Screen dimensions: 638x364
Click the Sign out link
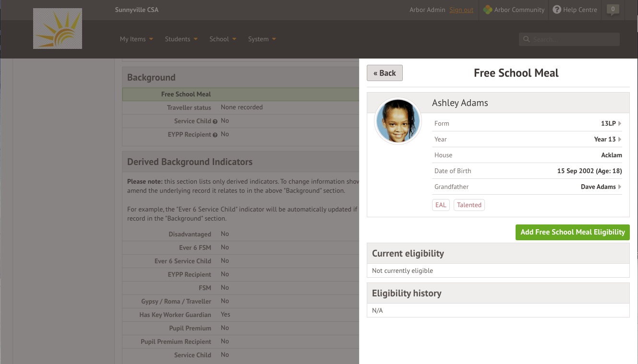[461, 10]
